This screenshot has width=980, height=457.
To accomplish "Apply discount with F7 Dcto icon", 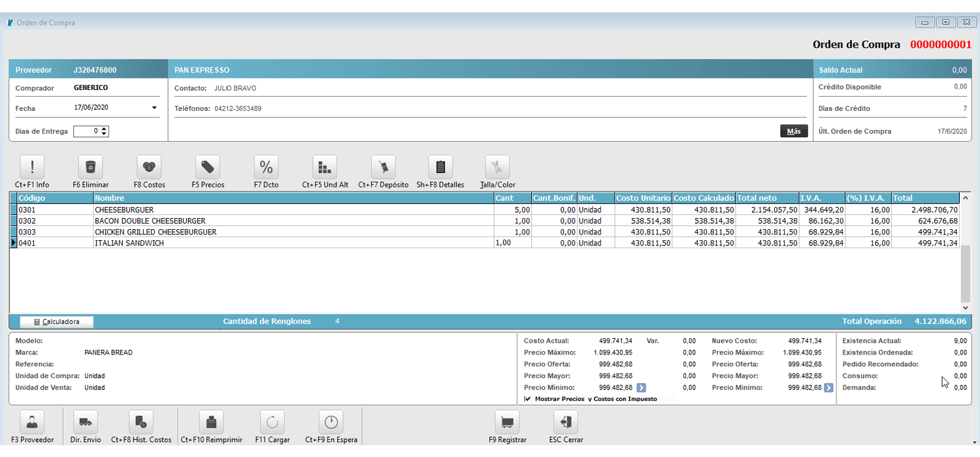I will [x=266, y=167].
